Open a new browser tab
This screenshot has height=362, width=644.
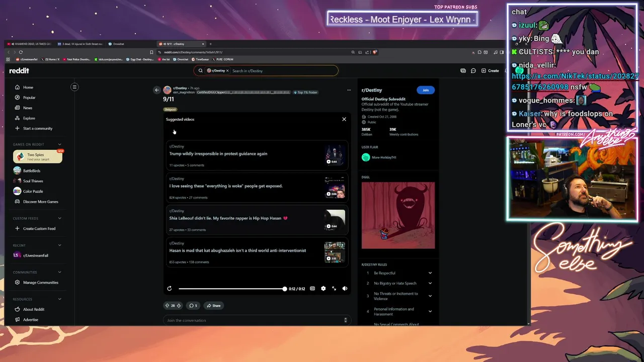[x=210, y=44]
